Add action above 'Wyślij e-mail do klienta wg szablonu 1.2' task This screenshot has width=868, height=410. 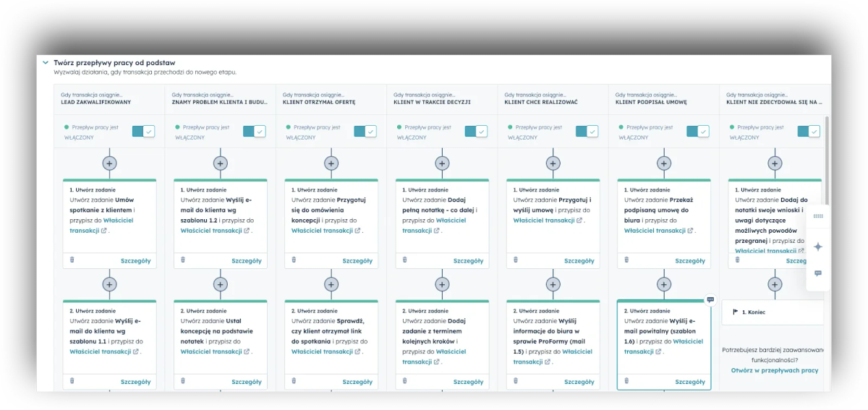coord(221,163)
